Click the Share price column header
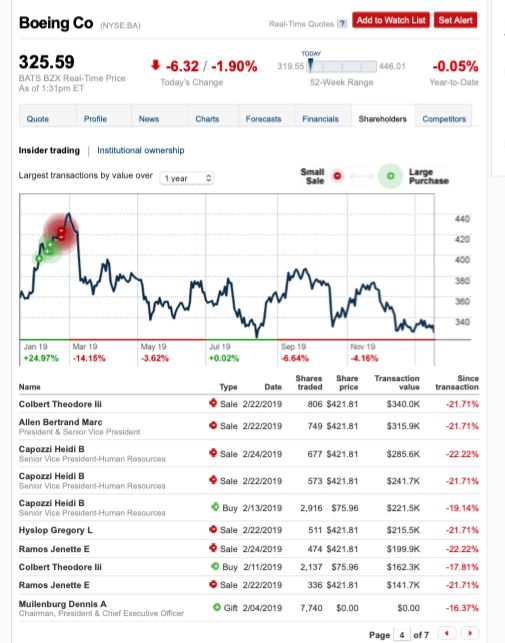 [x=347, y=383]
